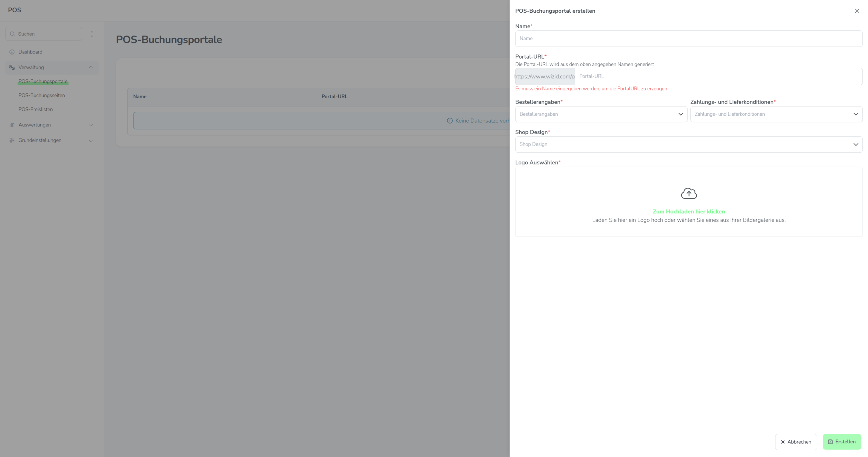
Task: Click the cloud upload icon
Action: (x=689, y=193)
